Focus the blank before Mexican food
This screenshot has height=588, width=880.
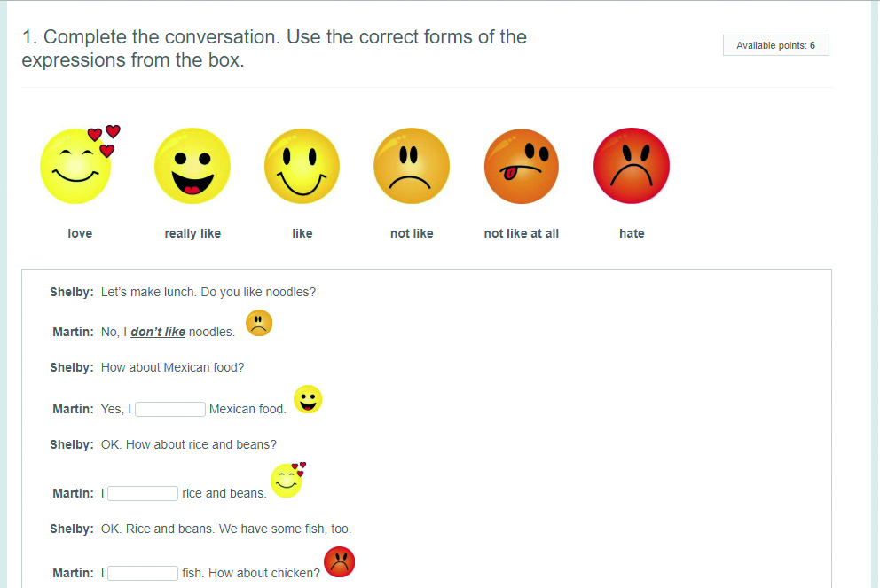click(x=170, y=409)
